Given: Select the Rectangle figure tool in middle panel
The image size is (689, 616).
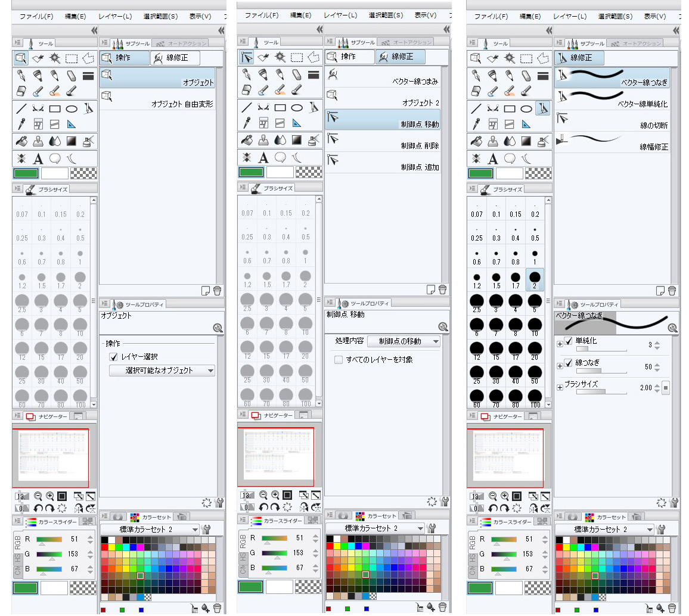Looking at the screenshot, I should click(280, 107).
